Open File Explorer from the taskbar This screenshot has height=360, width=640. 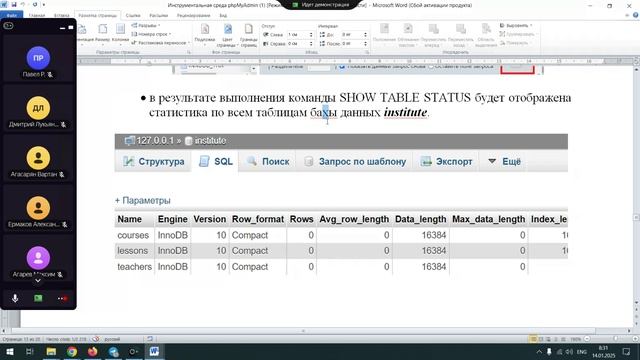pos(51,351)
